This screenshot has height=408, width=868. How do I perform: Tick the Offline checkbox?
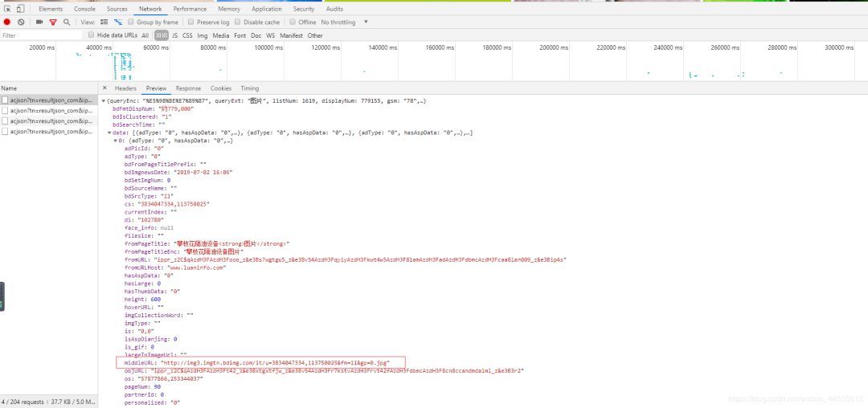pos(293,22)
